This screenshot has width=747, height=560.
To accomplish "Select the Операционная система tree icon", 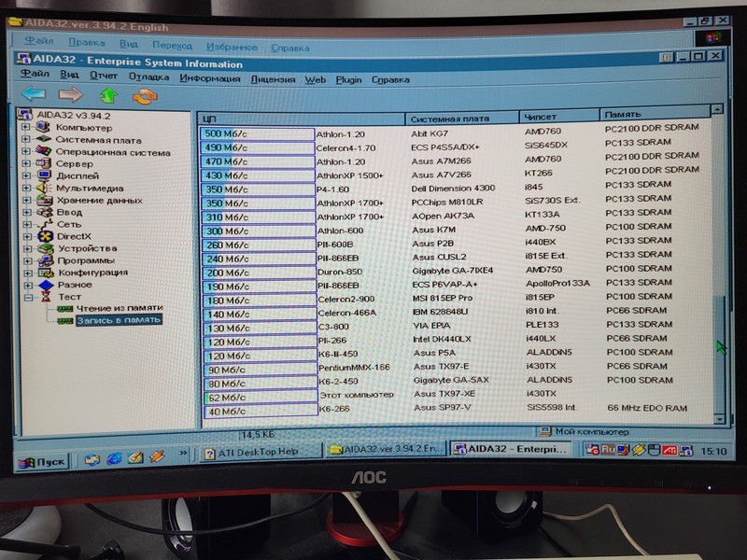I will 43,151.
